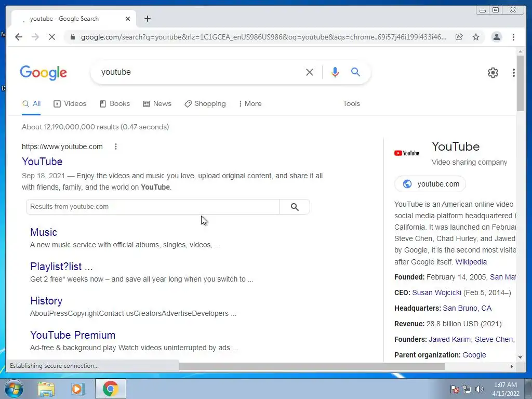Click the Video sharing company subtitle
Image resolution: width=532 pixels, height=399 pixels.
(x=469, y=162)
